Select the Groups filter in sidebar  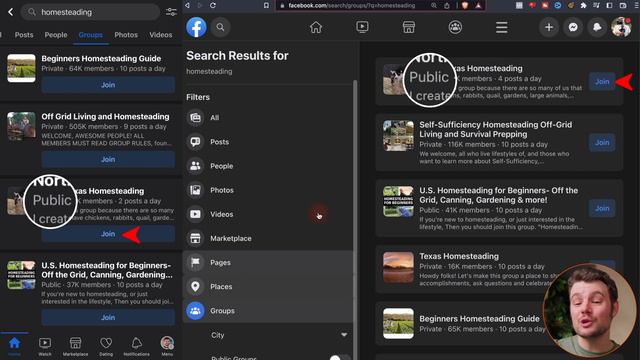click(x=267, y=311)
